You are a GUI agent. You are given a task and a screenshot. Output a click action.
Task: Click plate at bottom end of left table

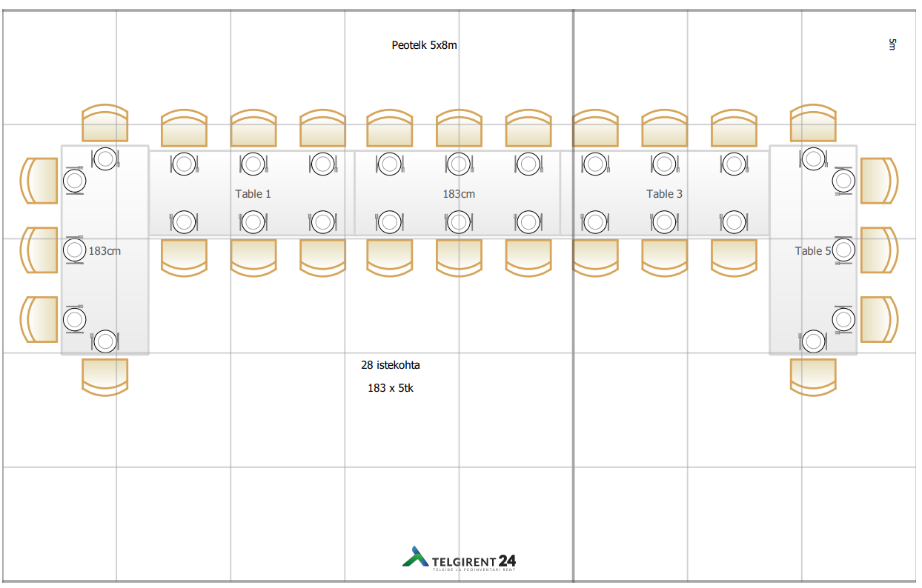pos(105,341)
